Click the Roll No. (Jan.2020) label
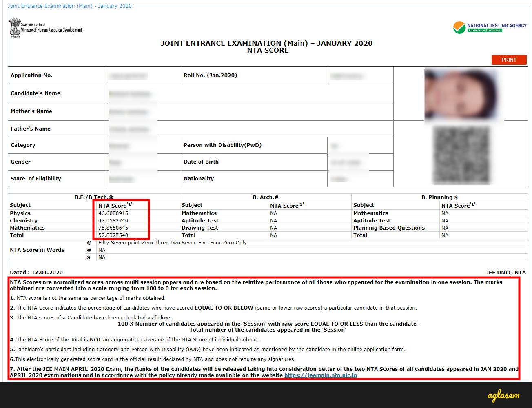This screenshot has height=408, width=532. click(210, 75)
